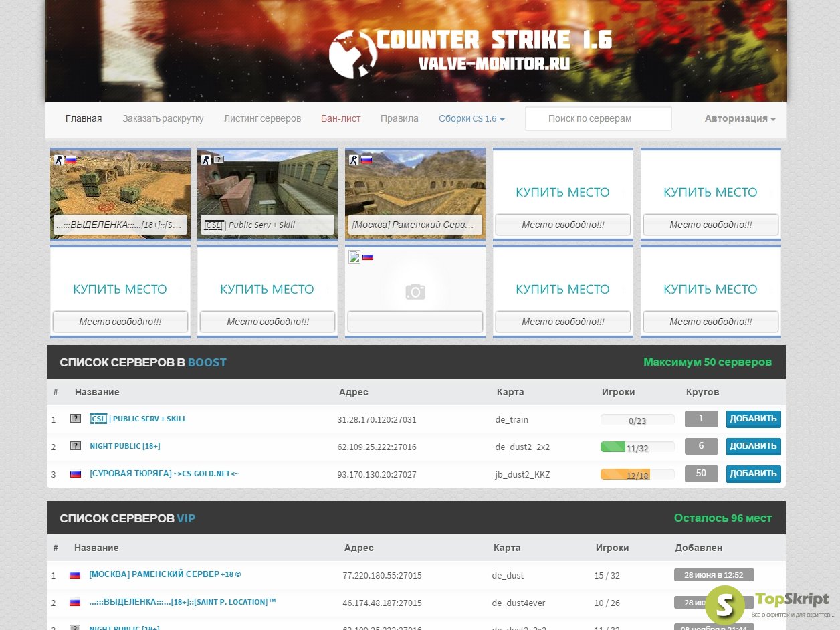Focus the Поиск по серверам search field
This screenshot has width=840, height=630.
[599, 118]
